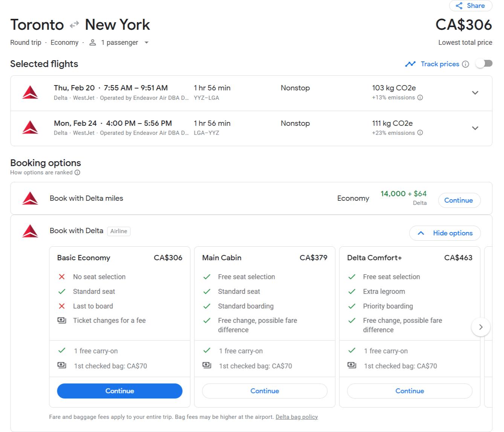Continue with Delta Comfort+ CA$463 fare

coord(409,391)
